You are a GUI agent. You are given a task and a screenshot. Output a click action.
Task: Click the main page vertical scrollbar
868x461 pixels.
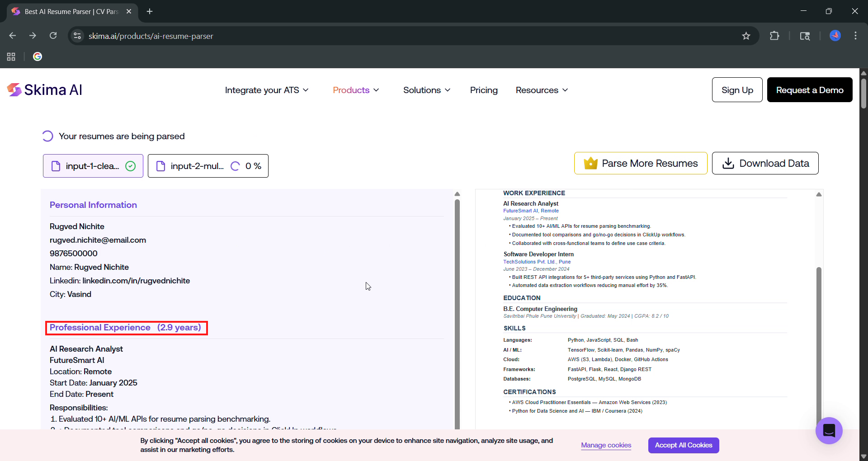click(x=863, y=94)
